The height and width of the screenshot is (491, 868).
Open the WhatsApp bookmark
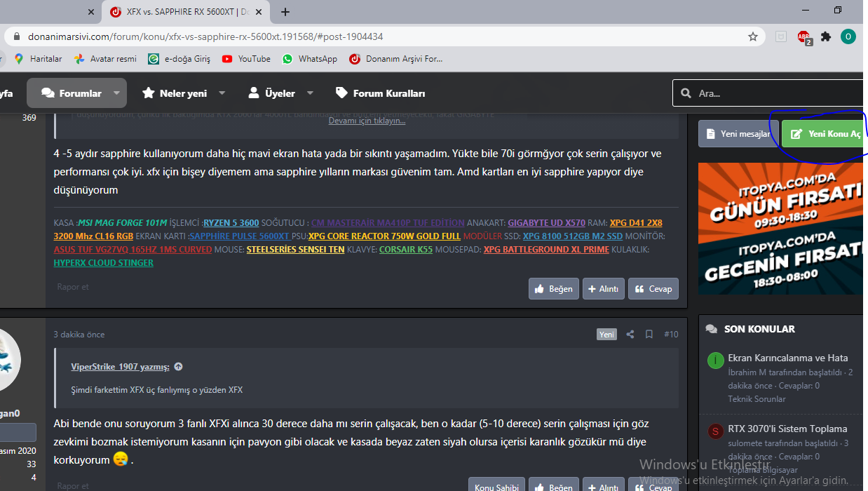pyautogui.click(x=310, y=59)
